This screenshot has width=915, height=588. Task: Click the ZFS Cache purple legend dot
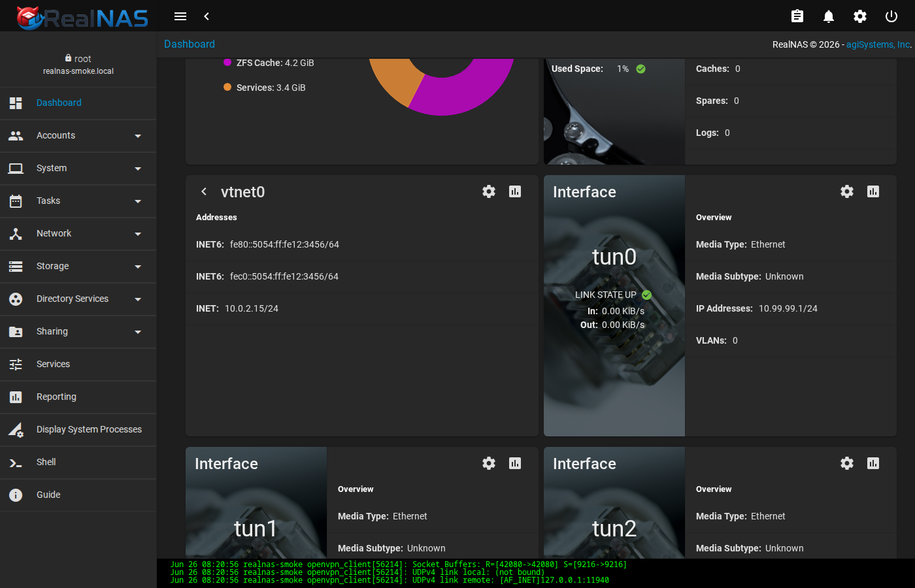coord(227,63)
